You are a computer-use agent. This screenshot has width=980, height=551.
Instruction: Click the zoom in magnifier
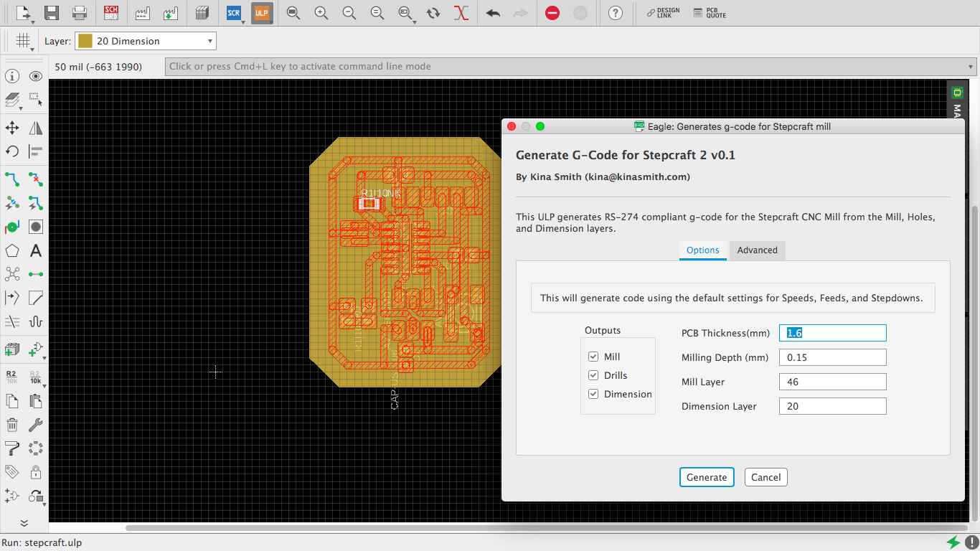point(321,13)
